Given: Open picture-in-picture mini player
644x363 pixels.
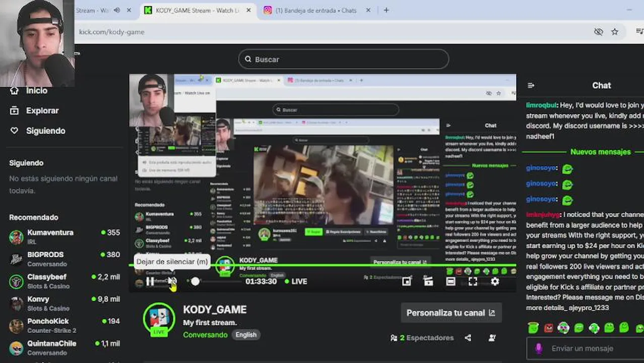Looking at the screenshot, I should [407, 281].
